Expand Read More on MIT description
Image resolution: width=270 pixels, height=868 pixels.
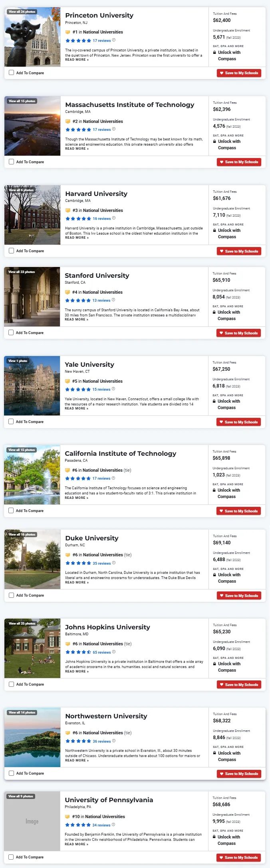[x=77, y=148]
